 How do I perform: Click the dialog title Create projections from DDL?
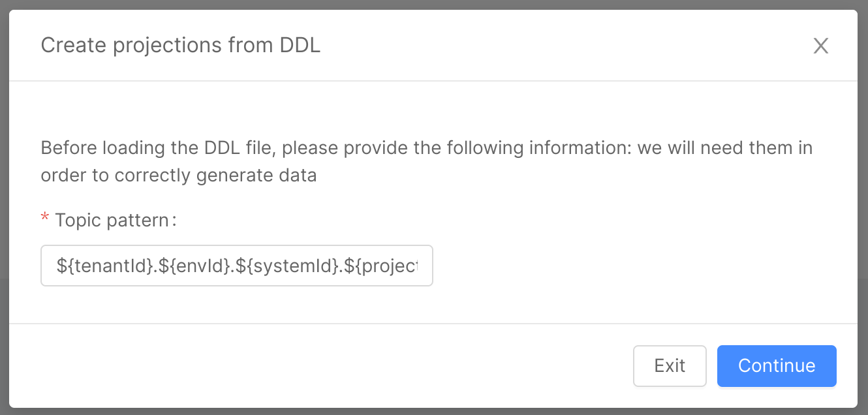(181, 45)
